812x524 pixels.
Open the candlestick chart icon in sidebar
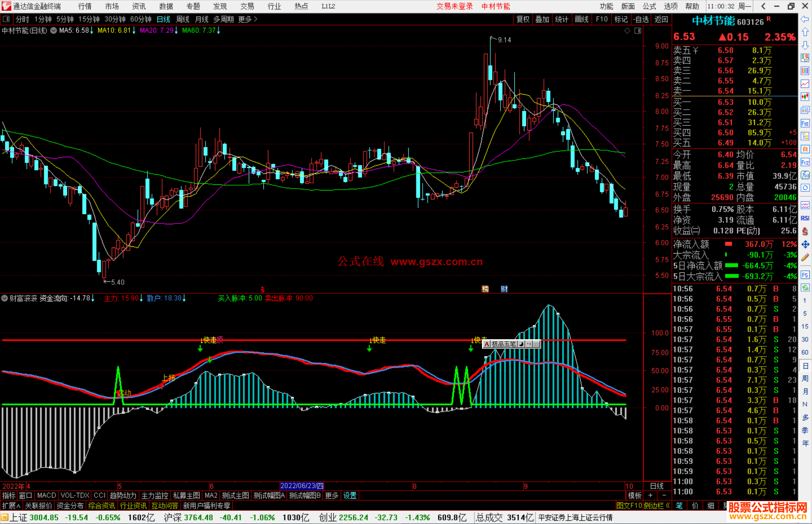point(805,97)
